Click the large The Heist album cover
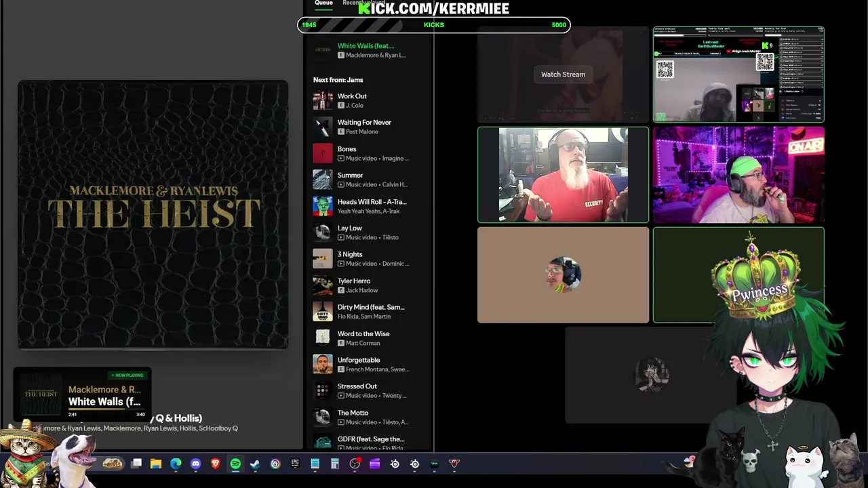 (153, 214)
